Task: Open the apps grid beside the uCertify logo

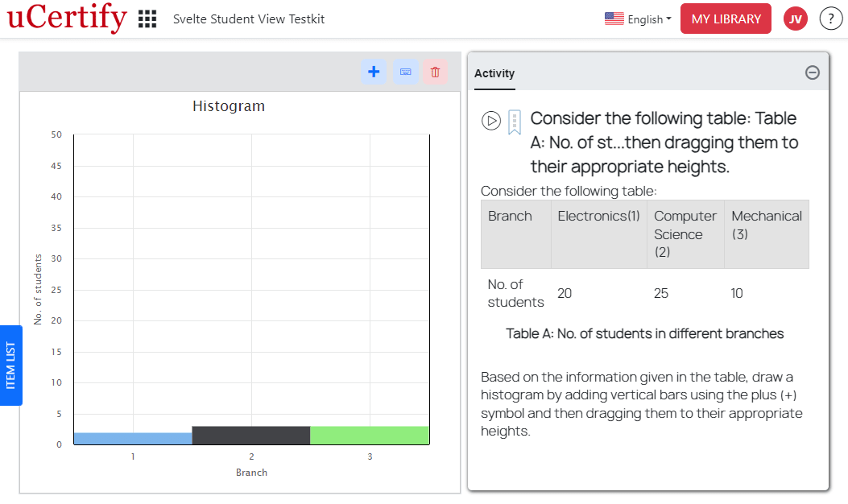Action: coord(147,18)
